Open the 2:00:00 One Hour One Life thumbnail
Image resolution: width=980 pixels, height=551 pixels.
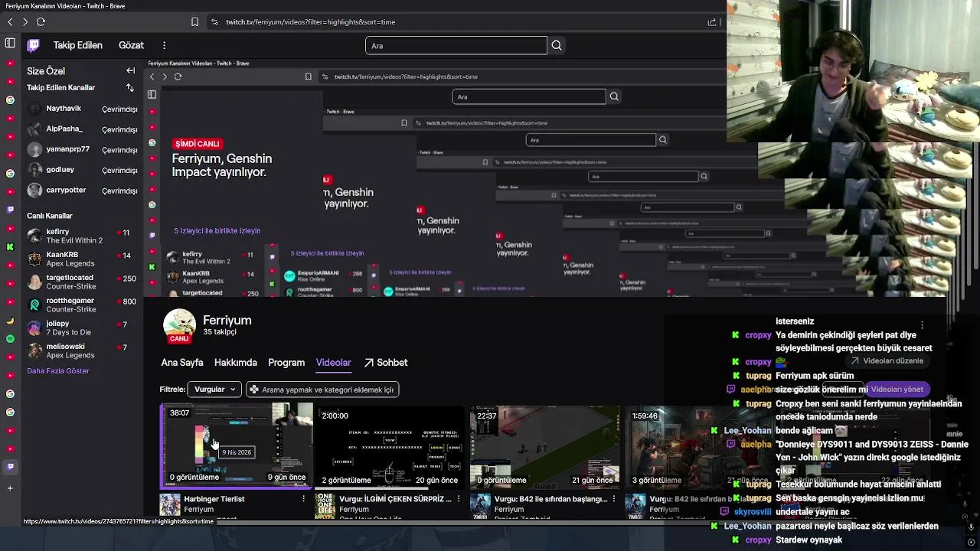(x=390, y=446)
